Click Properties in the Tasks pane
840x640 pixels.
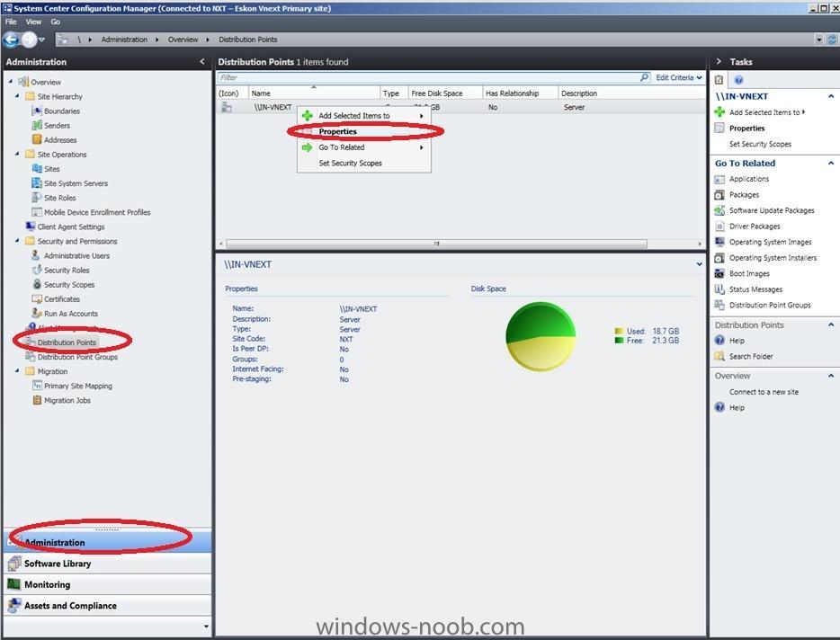pos(746,129)
